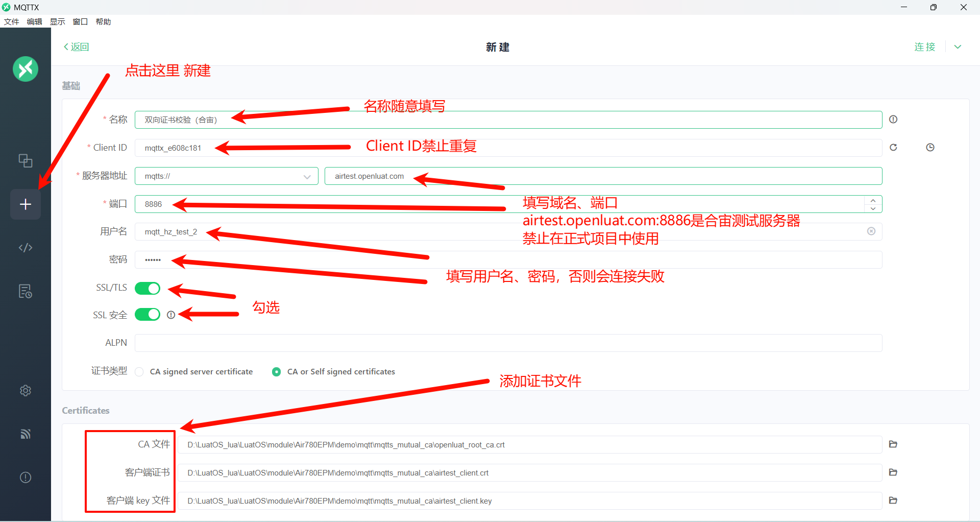Screen dimensions: 980x522
Task: Open the Script page code icon
Action: (26, 248)
